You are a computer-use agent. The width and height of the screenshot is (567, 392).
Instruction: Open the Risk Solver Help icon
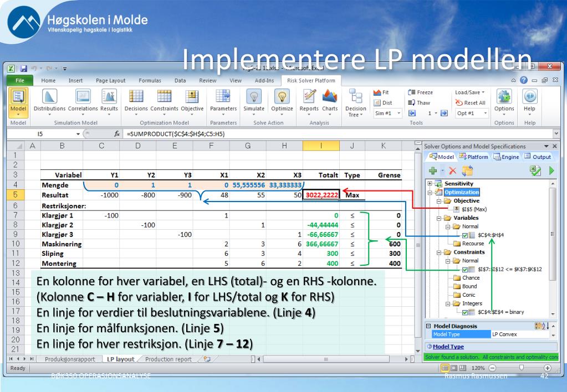tap(530, 96)
